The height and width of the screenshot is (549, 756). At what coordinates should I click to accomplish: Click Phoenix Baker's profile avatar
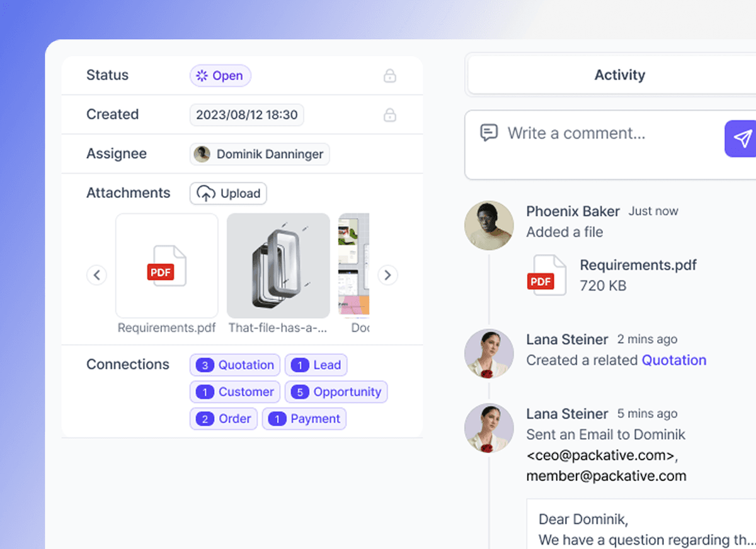coord(489,226)
